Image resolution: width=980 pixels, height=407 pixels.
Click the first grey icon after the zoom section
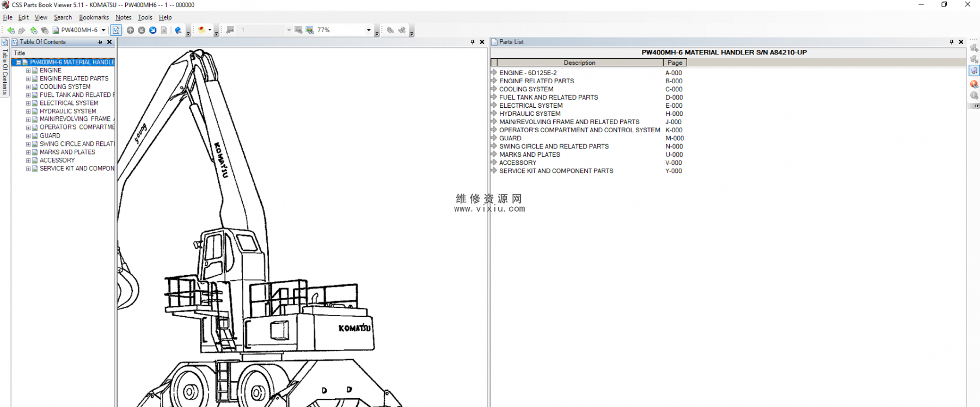coord(390,30)
